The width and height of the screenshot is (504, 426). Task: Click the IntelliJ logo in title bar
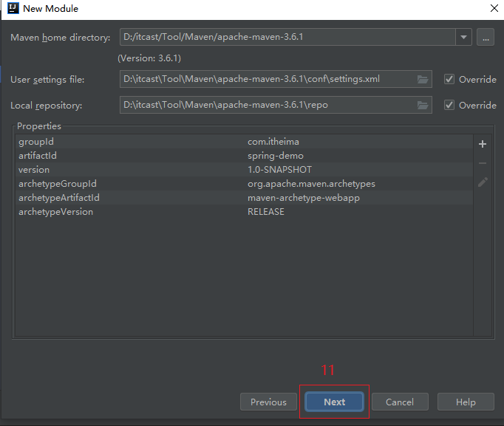pyautogui.click(x=10, y=9)
